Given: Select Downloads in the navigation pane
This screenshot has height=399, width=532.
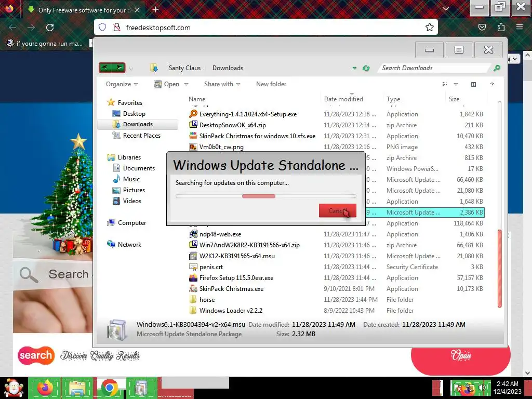Looking at the screenshot, I should point(138,125).
